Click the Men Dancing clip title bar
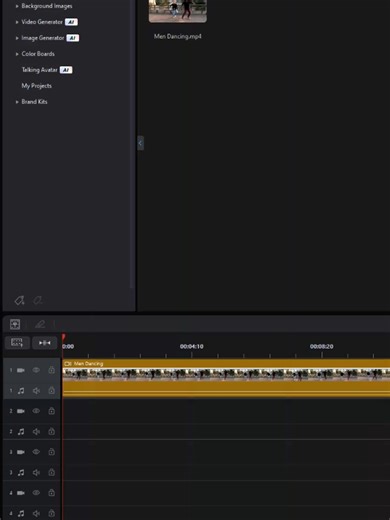The image size is (390, 520). (226, 363)
